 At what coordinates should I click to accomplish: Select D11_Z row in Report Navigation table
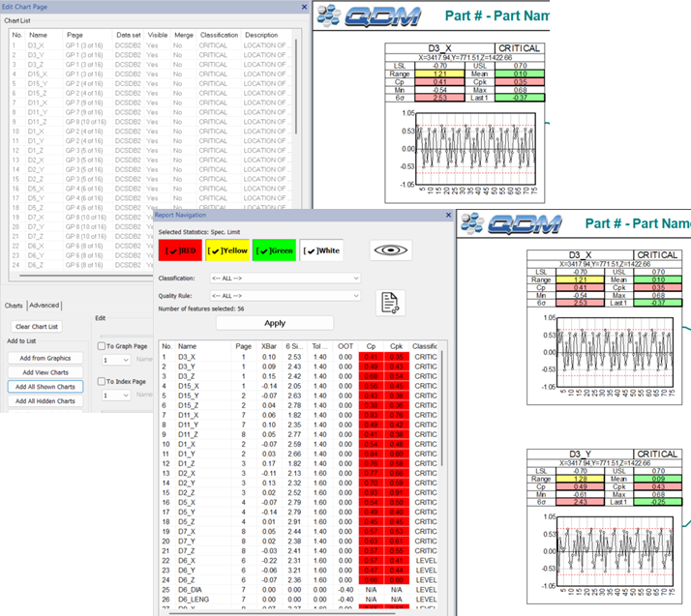tap(300, 434)
